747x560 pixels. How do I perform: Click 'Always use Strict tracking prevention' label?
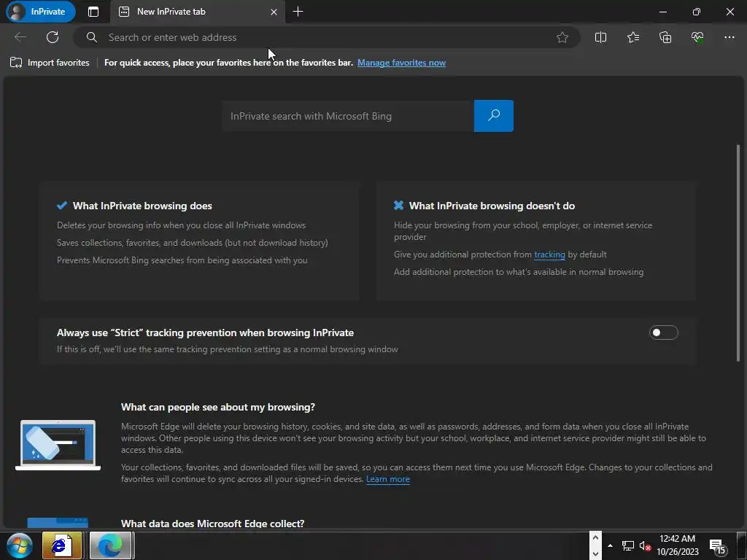[205, 332]
